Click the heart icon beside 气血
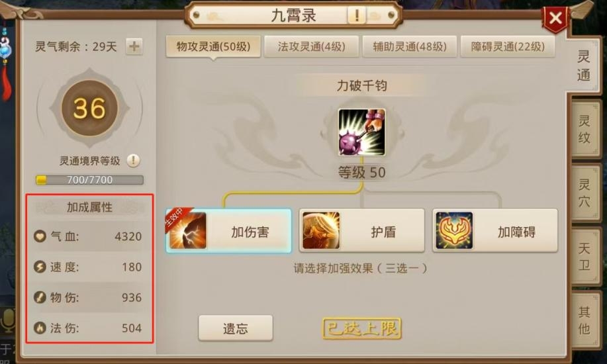The width and height of the screenshot is (607, 364). (40, 236)
